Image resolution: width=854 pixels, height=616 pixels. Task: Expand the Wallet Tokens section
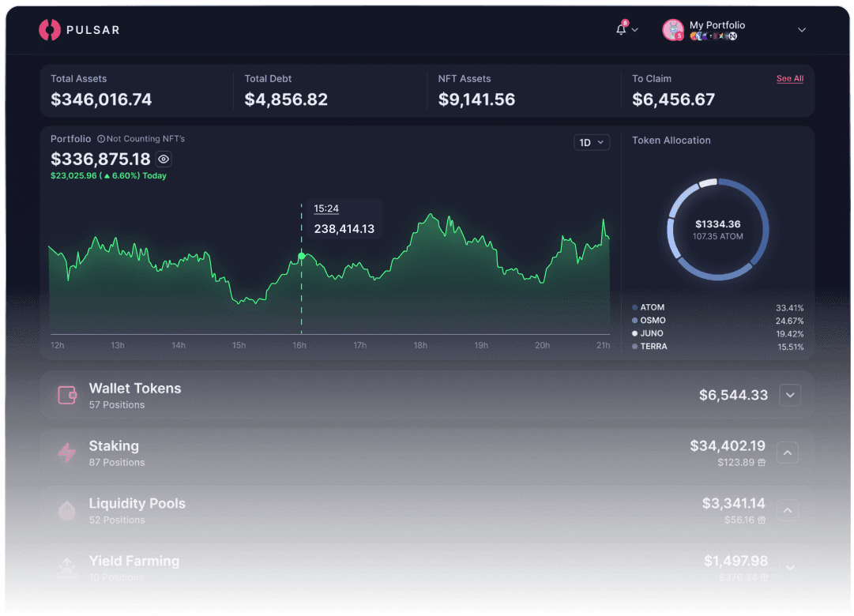click(790, 395)
